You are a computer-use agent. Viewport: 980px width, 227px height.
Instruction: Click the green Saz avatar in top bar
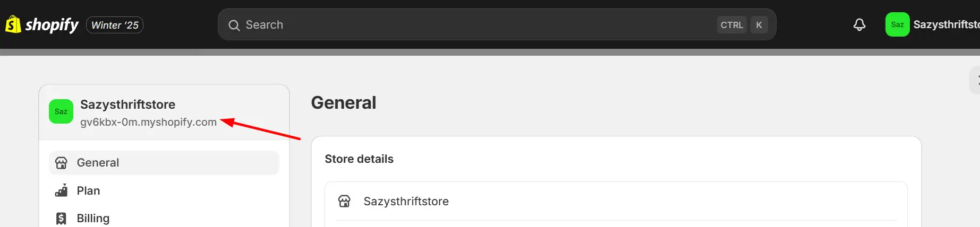(897, 24)
